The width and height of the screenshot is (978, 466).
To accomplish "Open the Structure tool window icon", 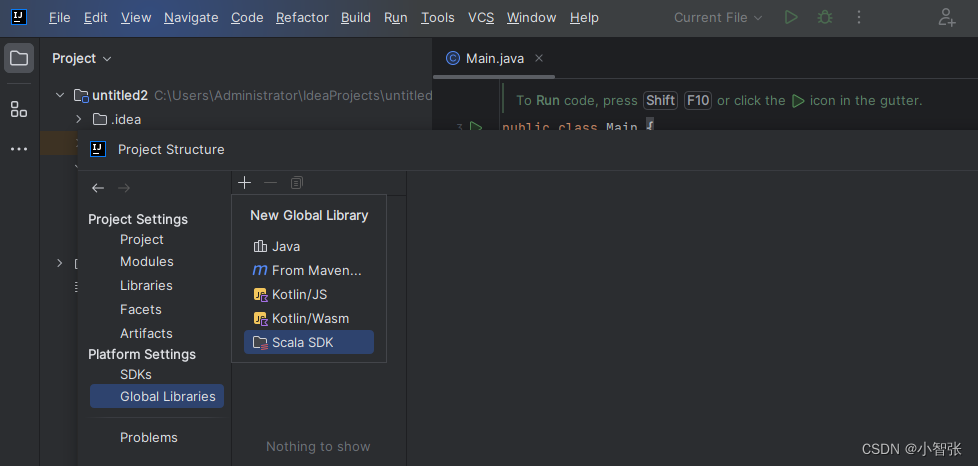I will tap(19, 109).
